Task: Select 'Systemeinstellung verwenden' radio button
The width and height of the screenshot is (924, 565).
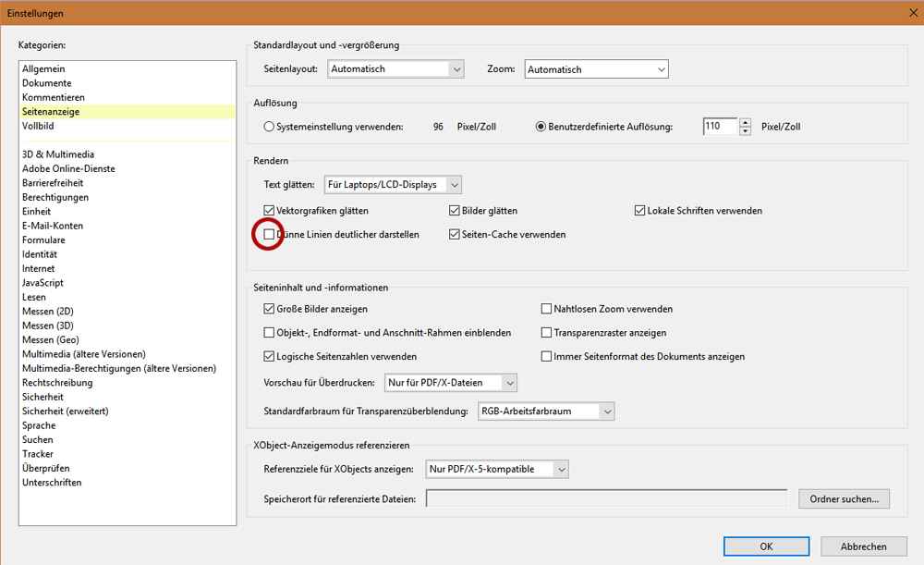Action: point(269,127)
